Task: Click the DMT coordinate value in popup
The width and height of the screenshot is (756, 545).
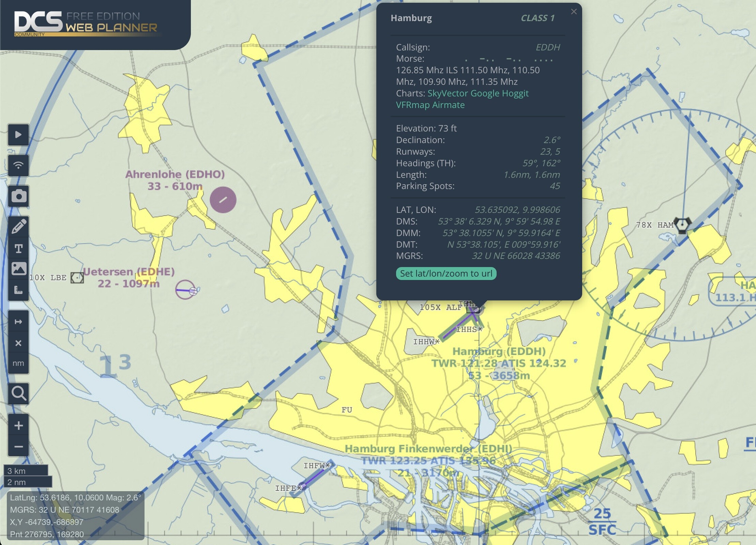Action: (x=503, y=245)
